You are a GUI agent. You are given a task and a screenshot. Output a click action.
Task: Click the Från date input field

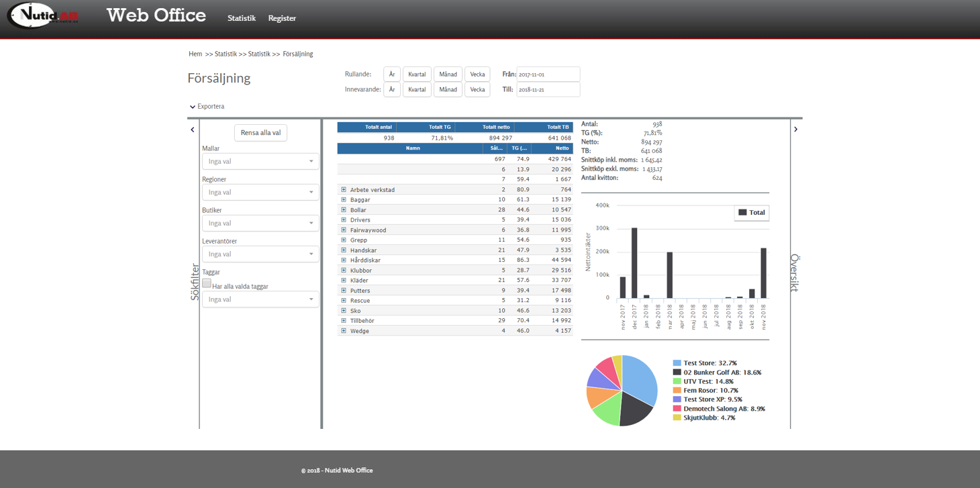point(548,75)
